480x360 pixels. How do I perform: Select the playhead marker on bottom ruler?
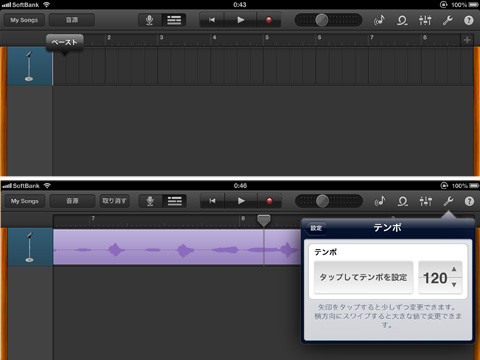click(x=264, y=221)
